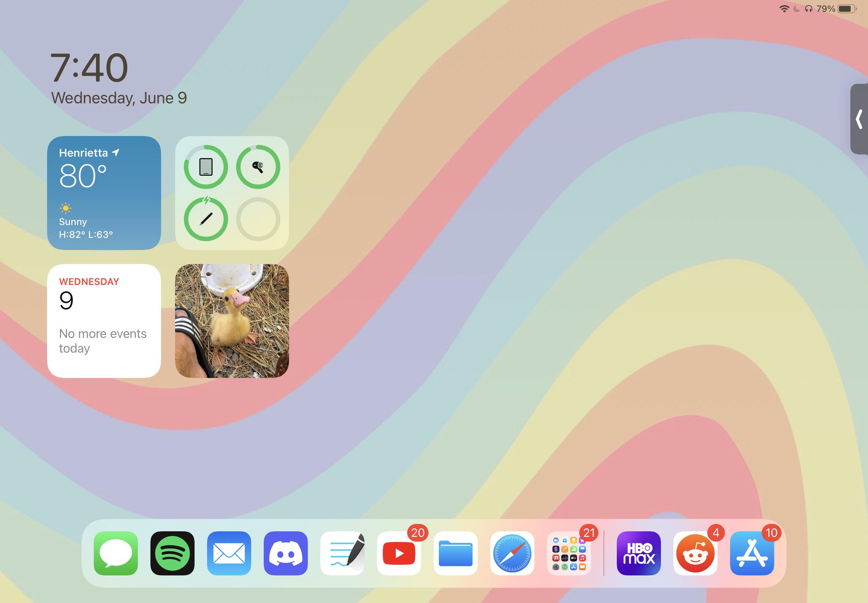Tap the iPad battery ring indicator
The height and width of the screenshot is (603, 868).
pos(206,167)
